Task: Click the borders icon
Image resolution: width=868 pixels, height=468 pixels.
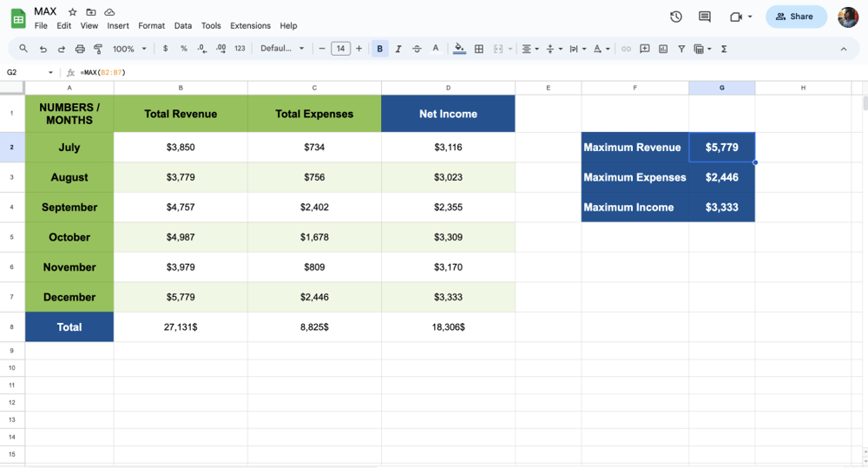Action: [478, 49]
